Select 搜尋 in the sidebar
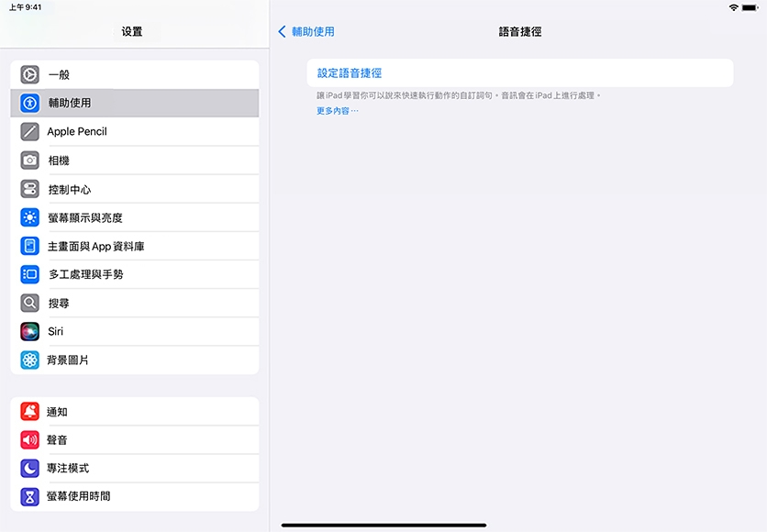 pos(59,303)
